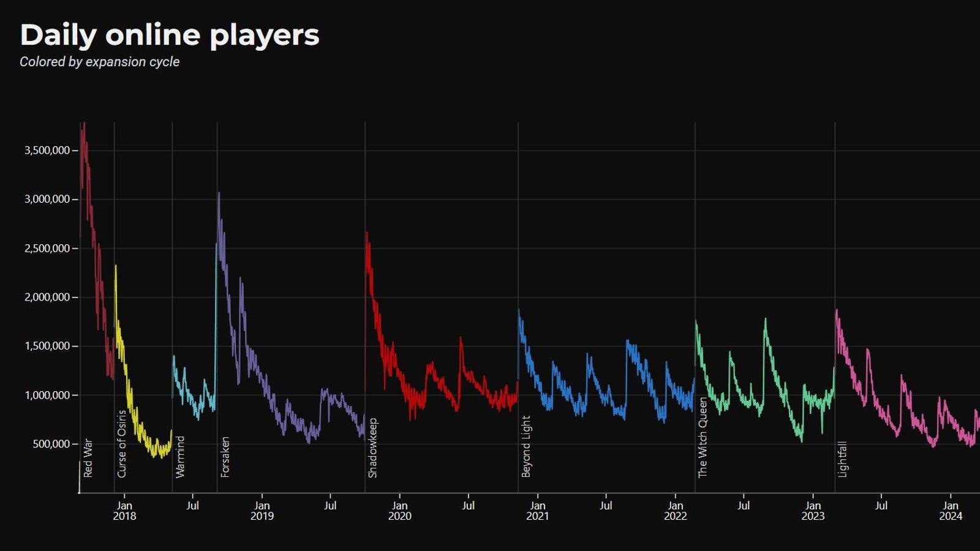This screenshot has width=980, height=551.
Task: Click the Forsaken launch peak on purple line
Action: pos(219,194)
